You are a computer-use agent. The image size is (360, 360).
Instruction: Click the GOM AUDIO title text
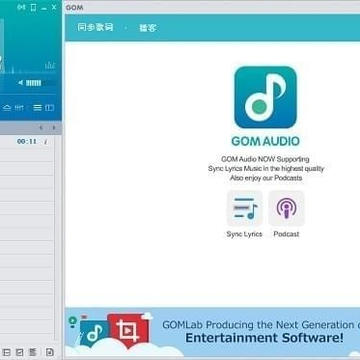pos(265,141)
